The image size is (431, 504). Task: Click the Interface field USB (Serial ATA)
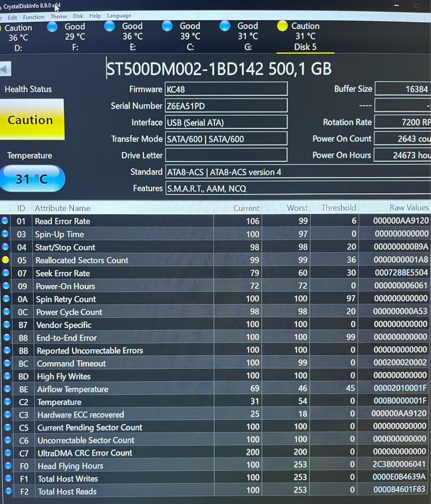click(226, 122)
